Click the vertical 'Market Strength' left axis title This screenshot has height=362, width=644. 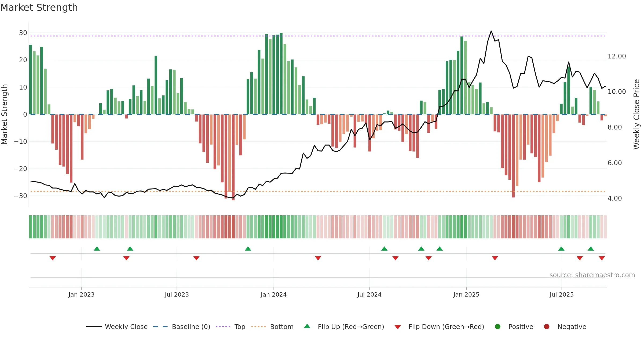5,114
